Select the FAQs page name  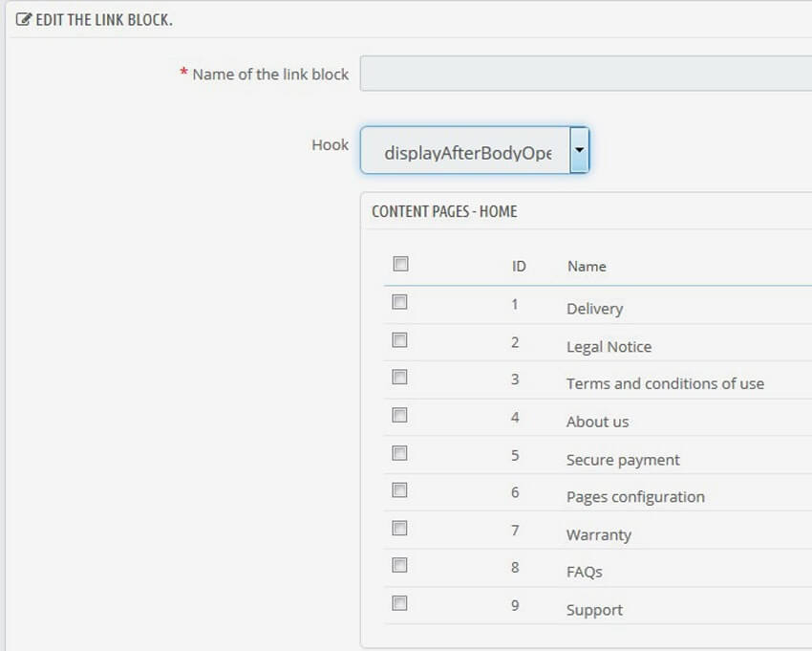pos(582,571)
